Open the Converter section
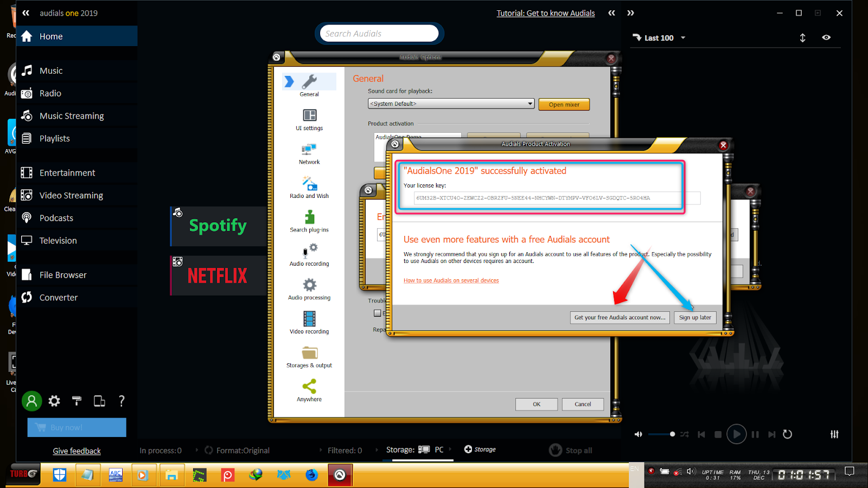The height and width of the screenshot is (488, 868). [77, 298]
